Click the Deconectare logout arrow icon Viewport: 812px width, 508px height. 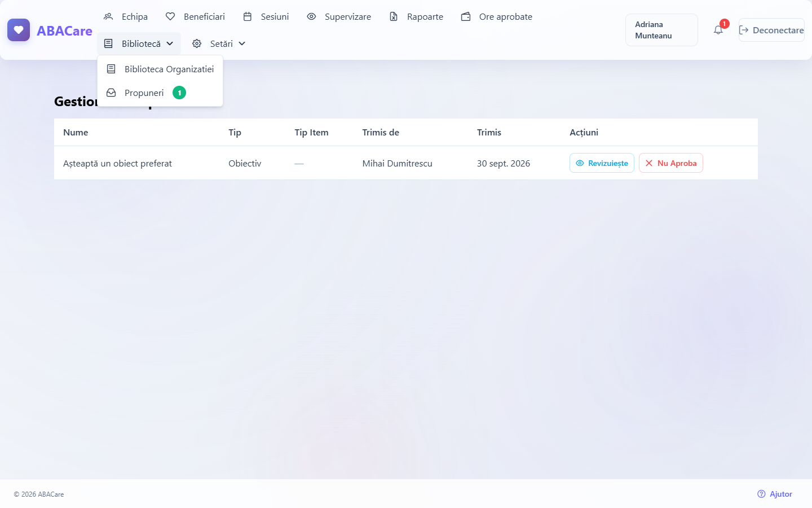coord(744,30)
